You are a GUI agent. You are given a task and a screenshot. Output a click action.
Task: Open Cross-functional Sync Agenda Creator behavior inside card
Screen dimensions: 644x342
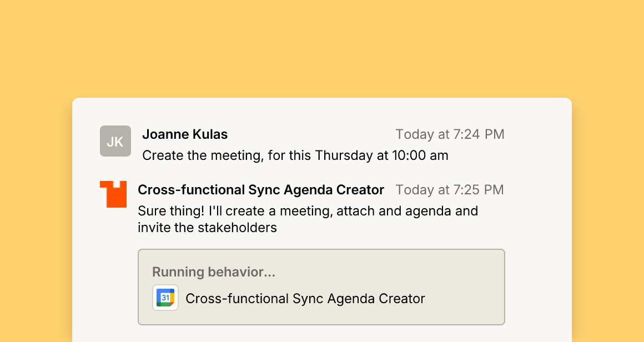305,299
